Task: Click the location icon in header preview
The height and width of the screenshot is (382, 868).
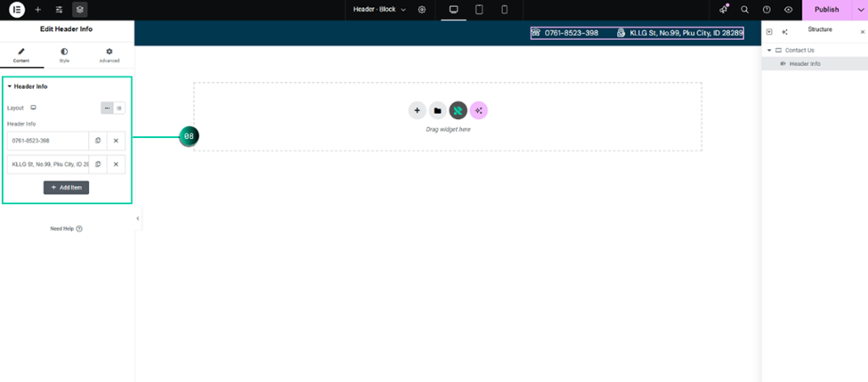Action: (x=621, y=33)
